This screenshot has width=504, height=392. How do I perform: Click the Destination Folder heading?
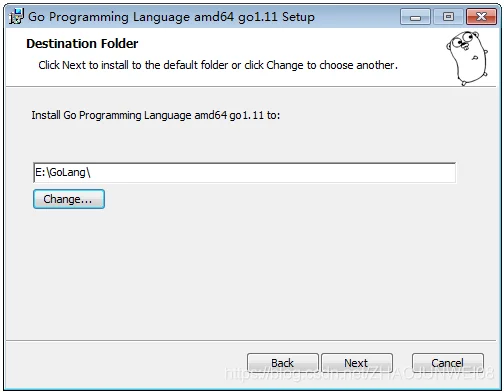point(82,44)
